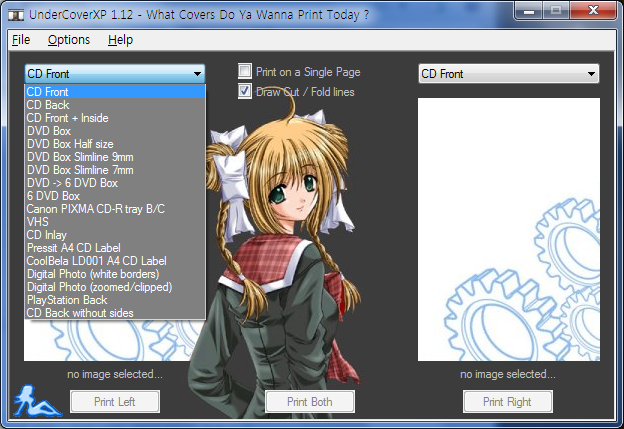624x429 pixels.
Task: Collapse the left CD Front combo box
Action: pos(115,74)
